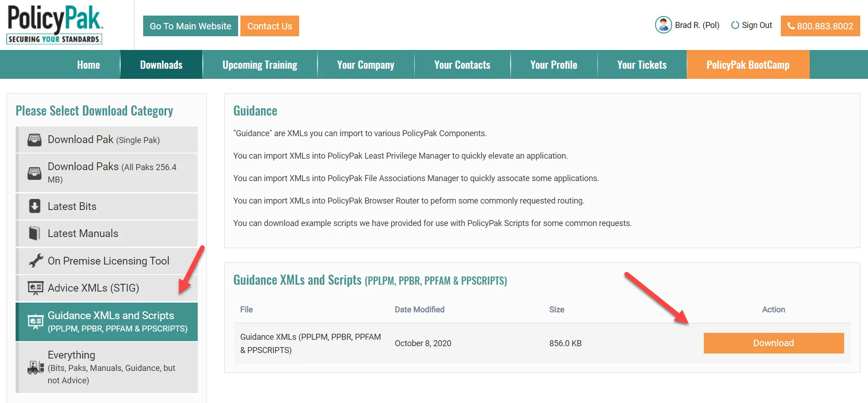Click the Size column header

pos(556,309)
